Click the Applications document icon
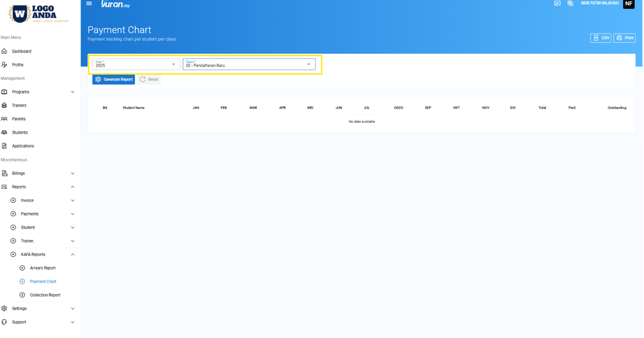The image size is (644, 338). (x=4, y=146)
